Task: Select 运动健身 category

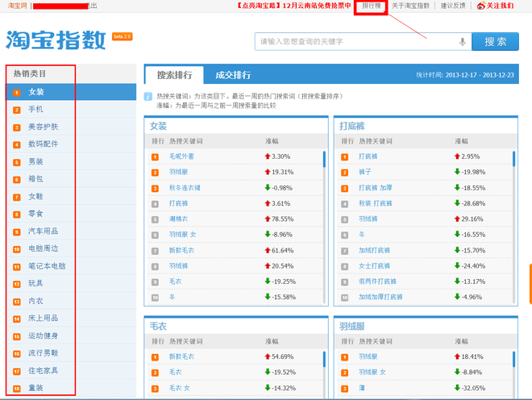Action: [x=71, y=335]
